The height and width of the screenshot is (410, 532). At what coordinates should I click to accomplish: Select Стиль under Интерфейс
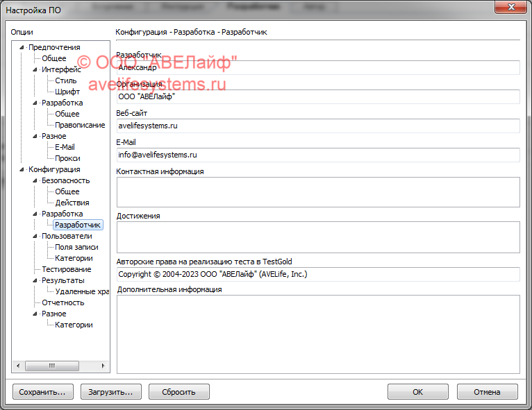coord(66,80)
